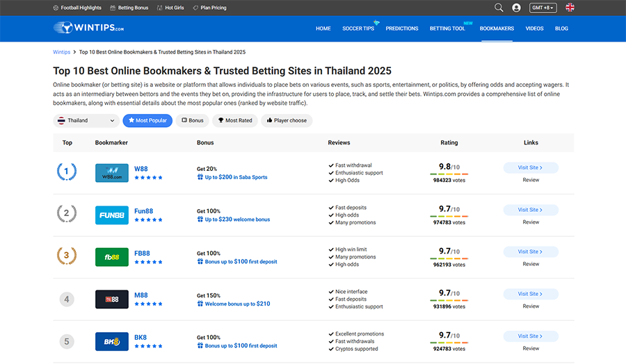626x364 pixels.
Task: Select the Most Popular filter
Action: pyautogui.click(x=147, y=120)
